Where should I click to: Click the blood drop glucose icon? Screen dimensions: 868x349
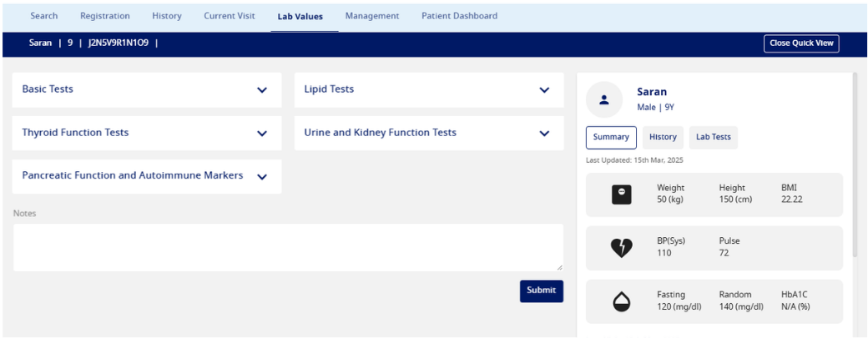click(x=621, y=301)
